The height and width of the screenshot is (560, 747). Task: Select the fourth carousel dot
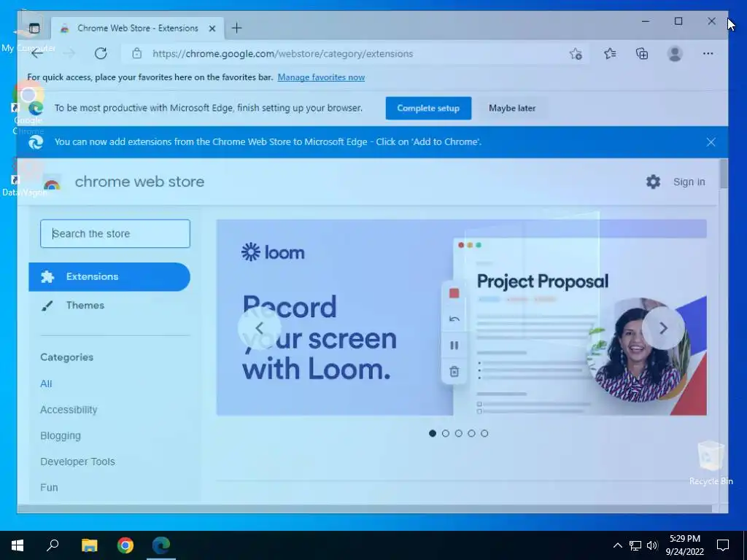(x=471, y=433)
